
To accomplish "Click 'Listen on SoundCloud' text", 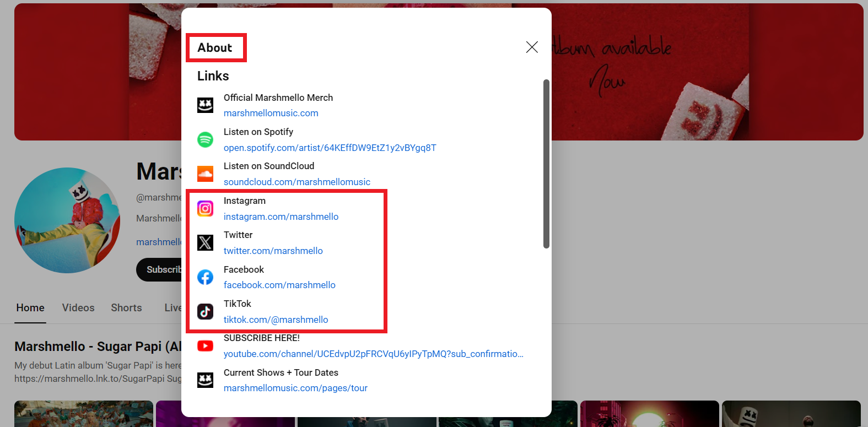I will (x=269, y=166).
